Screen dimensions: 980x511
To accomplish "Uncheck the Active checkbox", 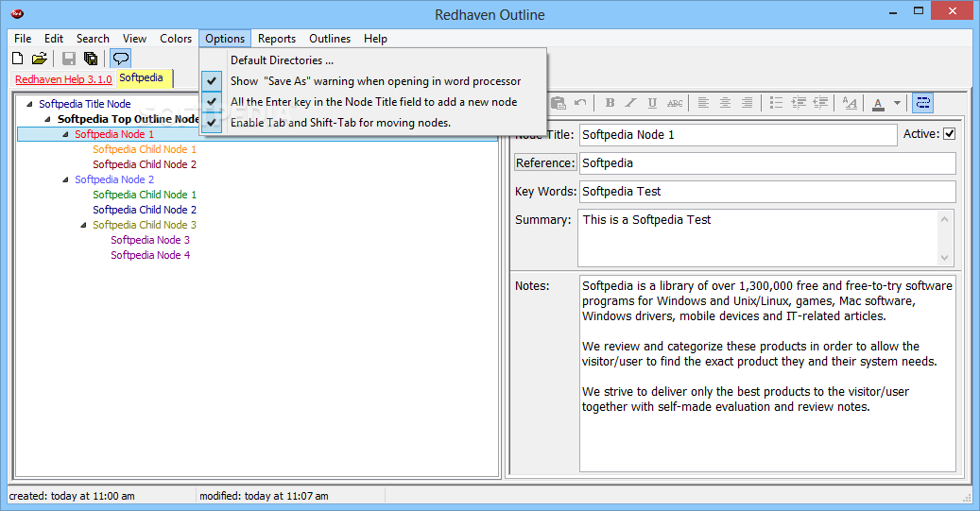I will pyautogui.click(x=949, y=134).
